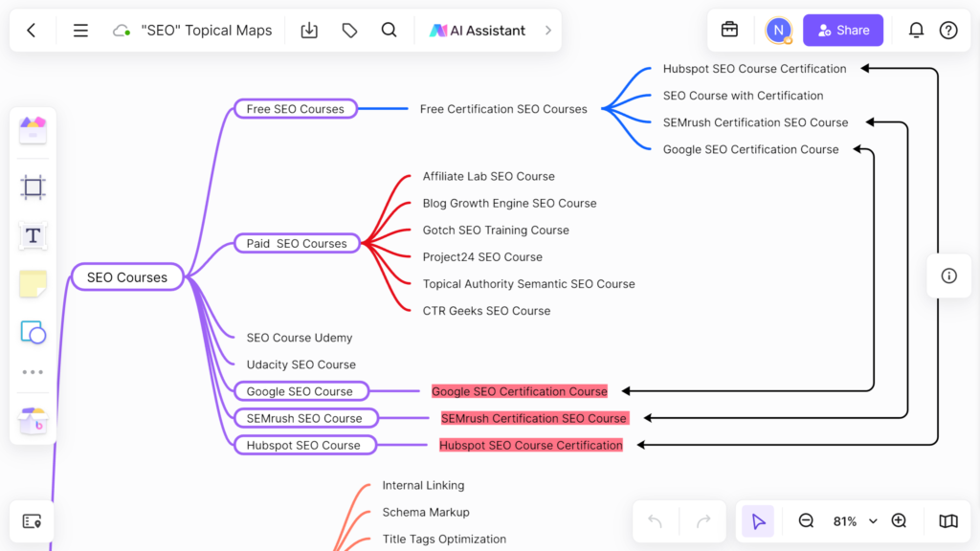Image resolution: width=980 pixels, height=551 pixels.
Task: Click the download export icon
Action: [x=309, y=31]
